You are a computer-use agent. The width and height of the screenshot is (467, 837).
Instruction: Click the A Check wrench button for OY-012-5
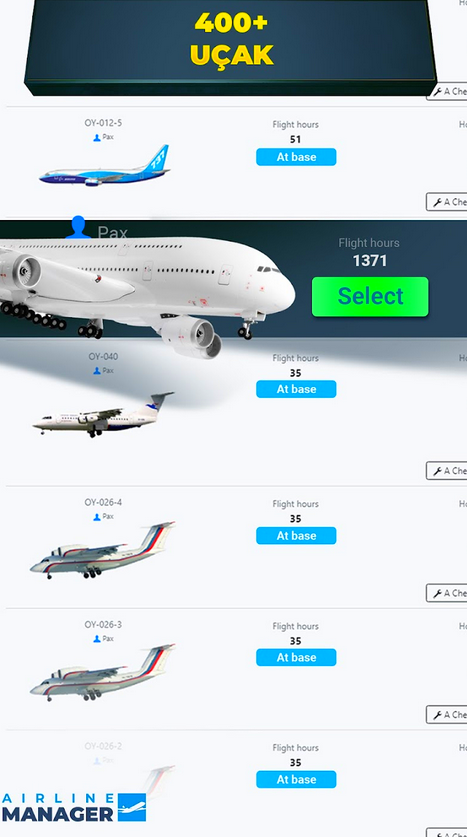click(x=447, y=202)
